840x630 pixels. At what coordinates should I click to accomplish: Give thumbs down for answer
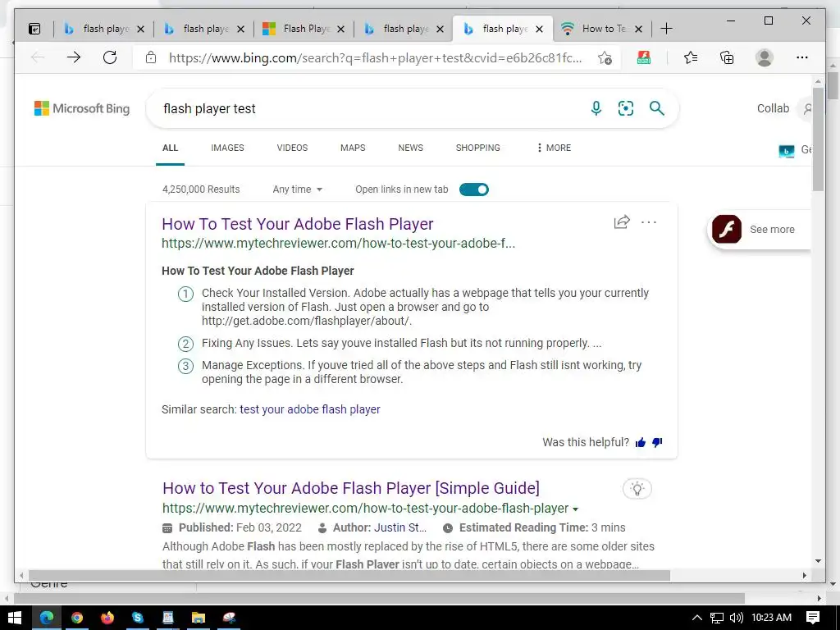(657, 442)
